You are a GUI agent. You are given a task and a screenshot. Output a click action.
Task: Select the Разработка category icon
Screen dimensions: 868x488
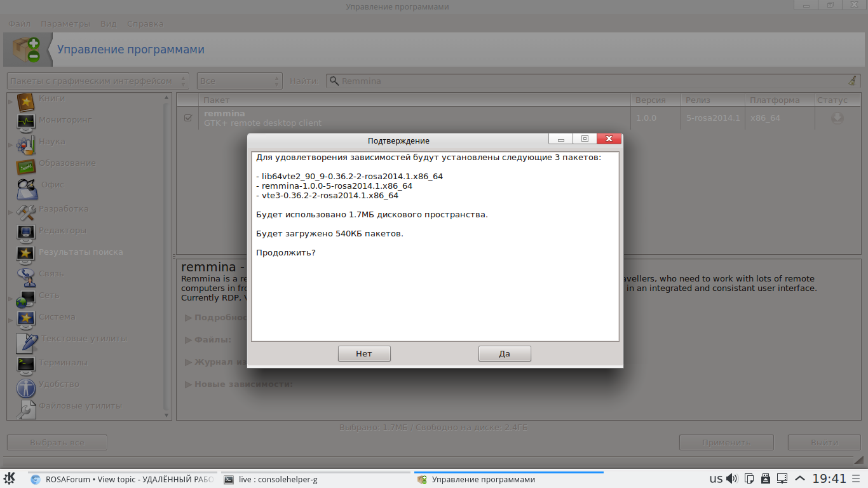point(25,212)
